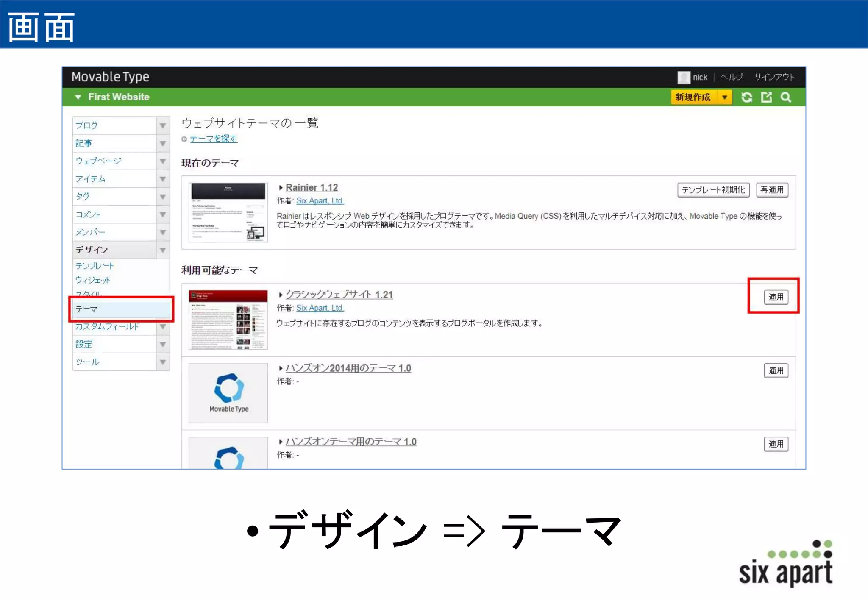Viewport: 868px width, 601px height.
Task: Click the Movable Type logo
Action: (x=110, y=77)
